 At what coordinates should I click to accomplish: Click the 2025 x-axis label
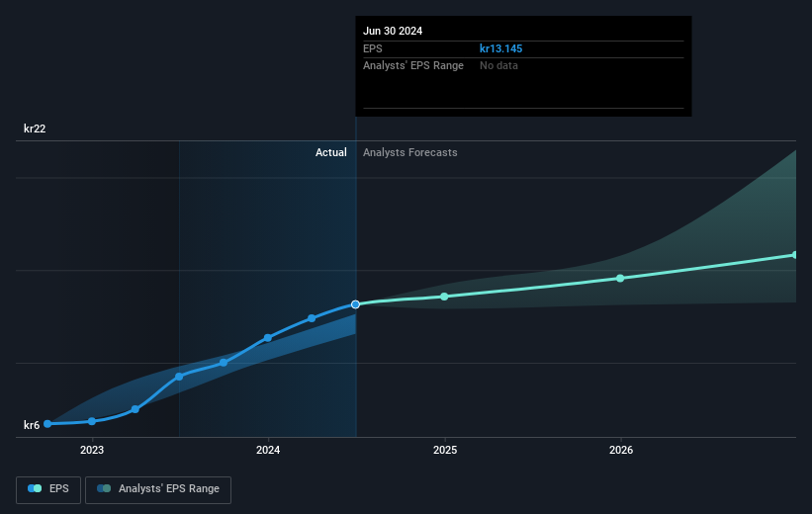pos(445,450)
